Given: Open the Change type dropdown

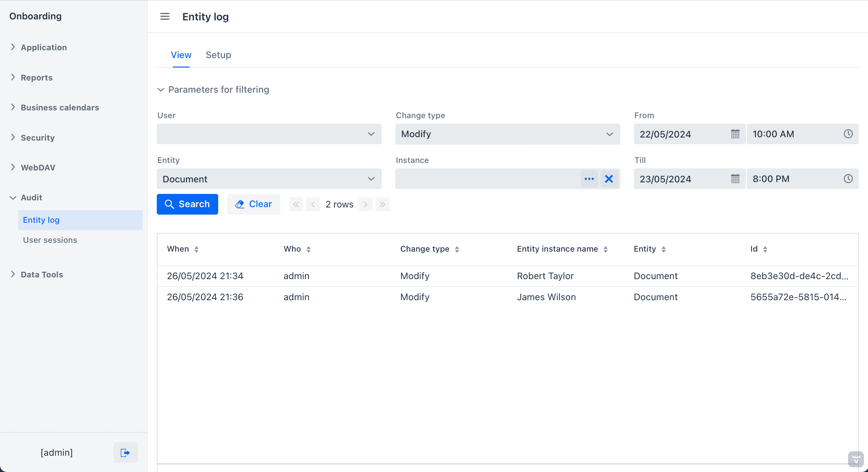Looking at the screenshot, I should 507,134.
